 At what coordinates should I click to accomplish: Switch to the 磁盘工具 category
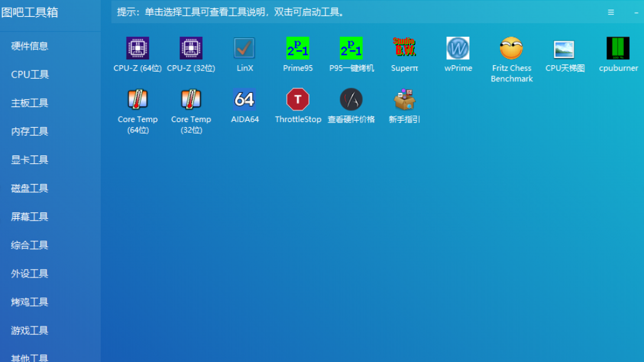pos(30,188)
